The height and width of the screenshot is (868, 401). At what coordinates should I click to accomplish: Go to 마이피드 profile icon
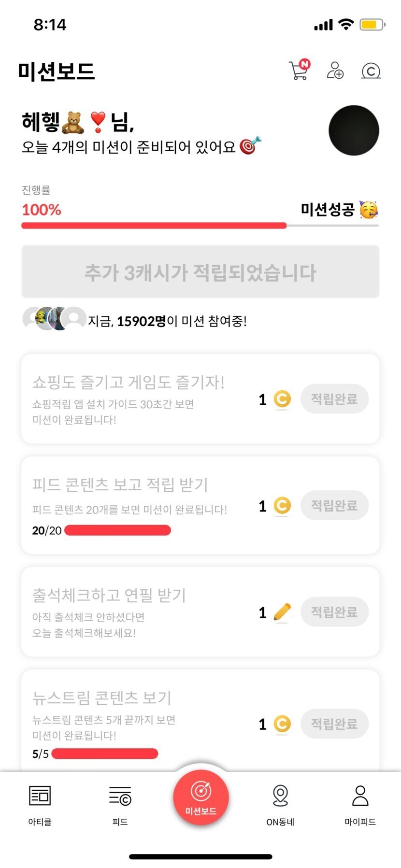360,796
